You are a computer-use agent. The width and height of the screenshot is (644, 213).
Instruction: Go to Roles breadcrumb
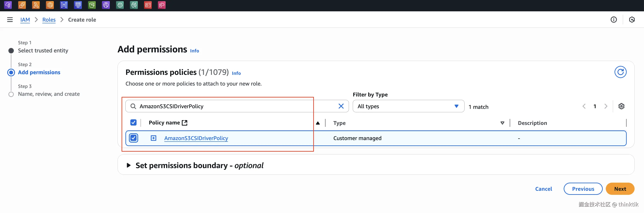[x=49, y=20]
